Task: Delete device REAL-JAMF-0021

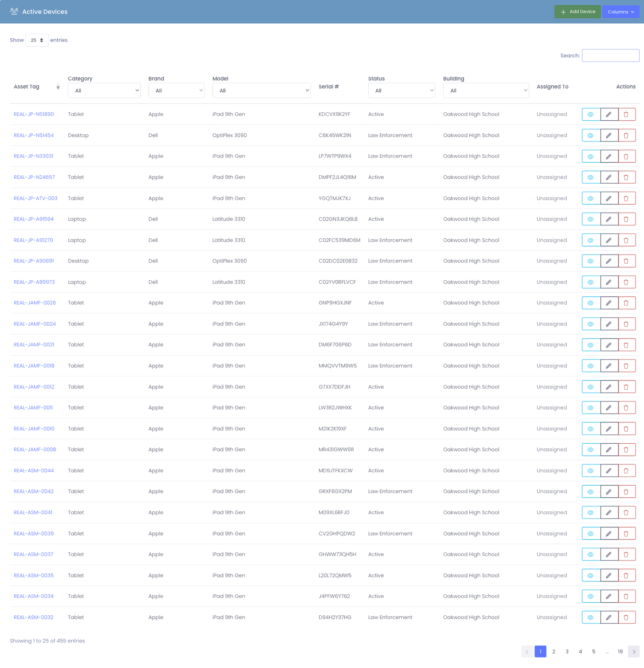Action: click(x=627, y=345)
